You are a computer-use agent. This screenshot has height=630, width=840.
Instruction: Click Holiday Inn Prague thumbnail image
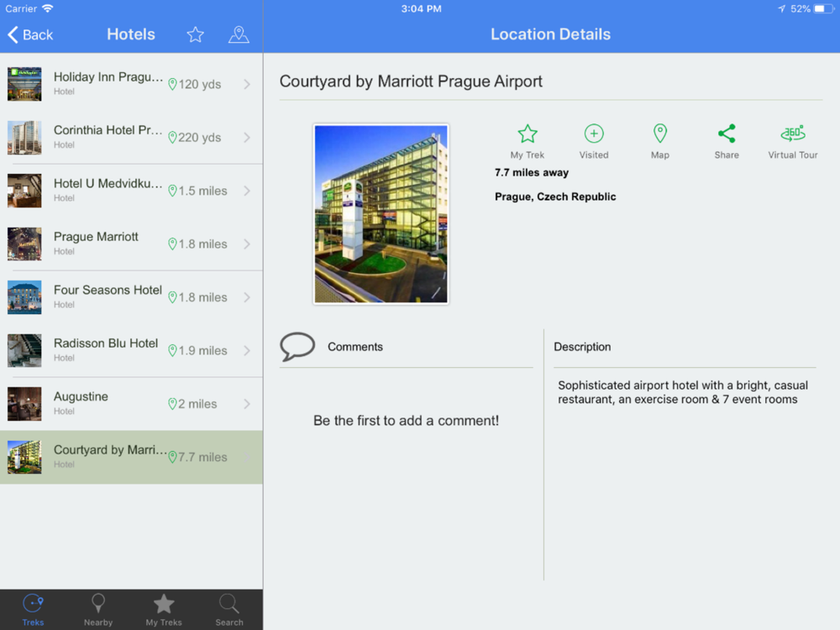[x=24, y=84]
